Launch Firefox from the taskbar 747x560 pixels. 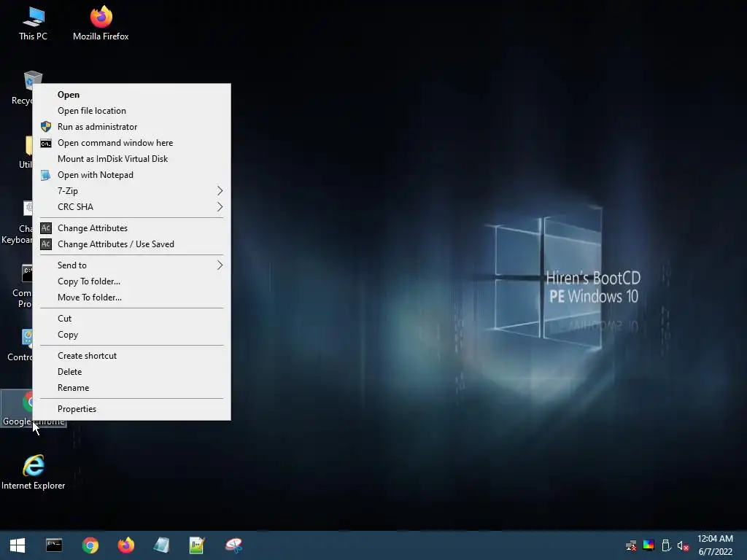pos(125,545)
